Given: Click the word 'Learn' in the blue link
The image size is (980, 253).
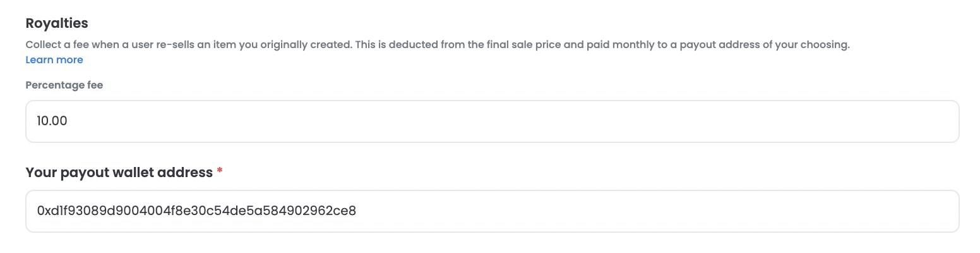Looking at the screenshot, I should pyautogui.click(x=39, y=60).
